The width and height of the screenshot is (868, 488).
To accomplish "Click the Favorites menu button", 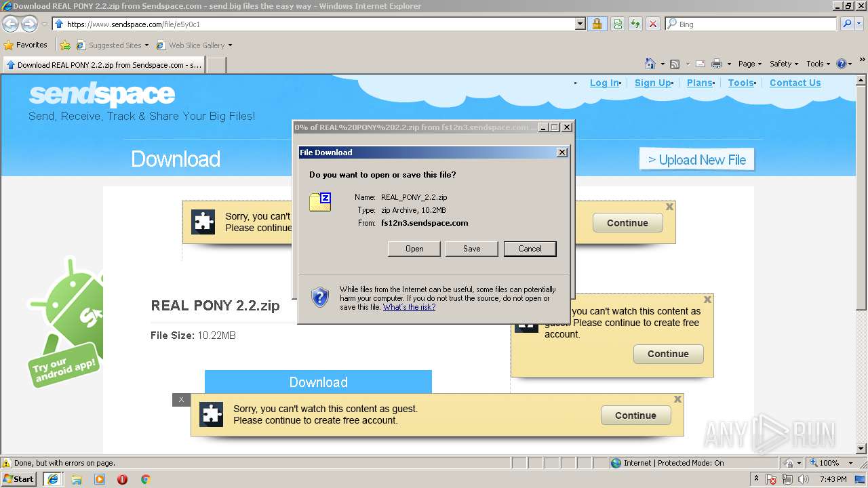I will point(26,45).
